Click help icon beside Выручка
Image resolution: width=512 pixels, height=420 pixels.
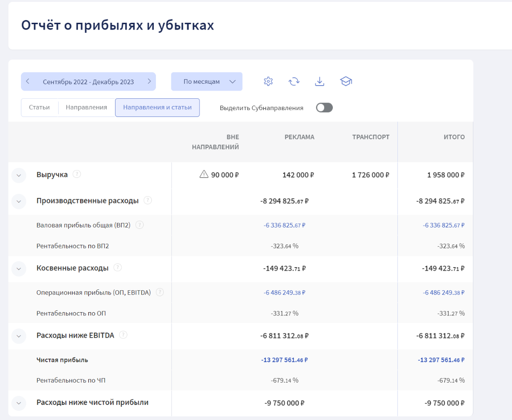click(77, 174)
